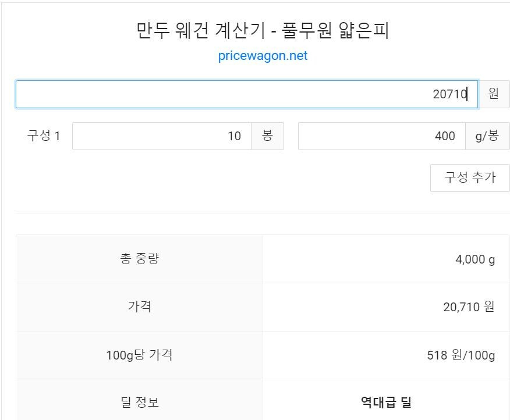The height and width of the screenshot is (420, 510).
Task: Click the 봉 unit addon
Action: point(267,136)
